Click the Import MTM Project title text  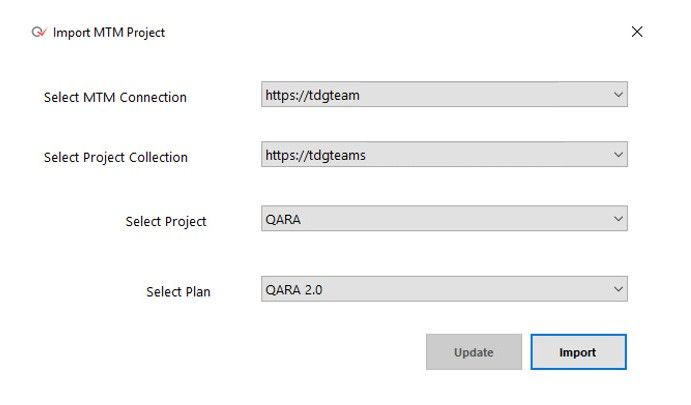108,32
